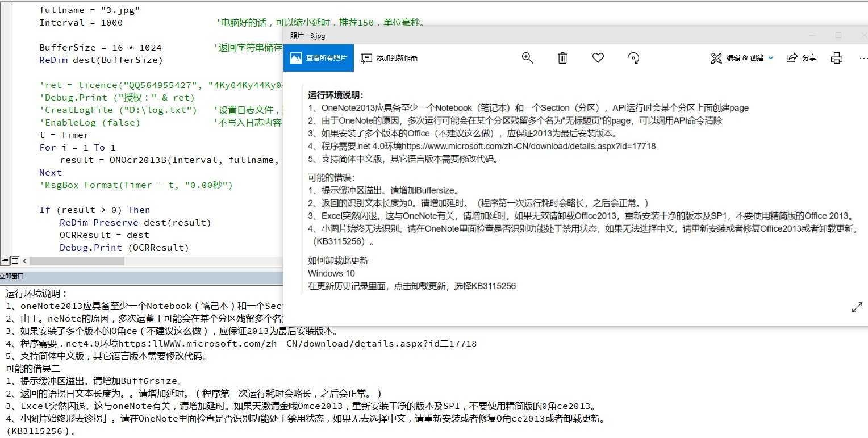Click Immediate line 5、支持简体中文版
The height and width of the screenshot is (438, 868).
click(x=107, y=356)
